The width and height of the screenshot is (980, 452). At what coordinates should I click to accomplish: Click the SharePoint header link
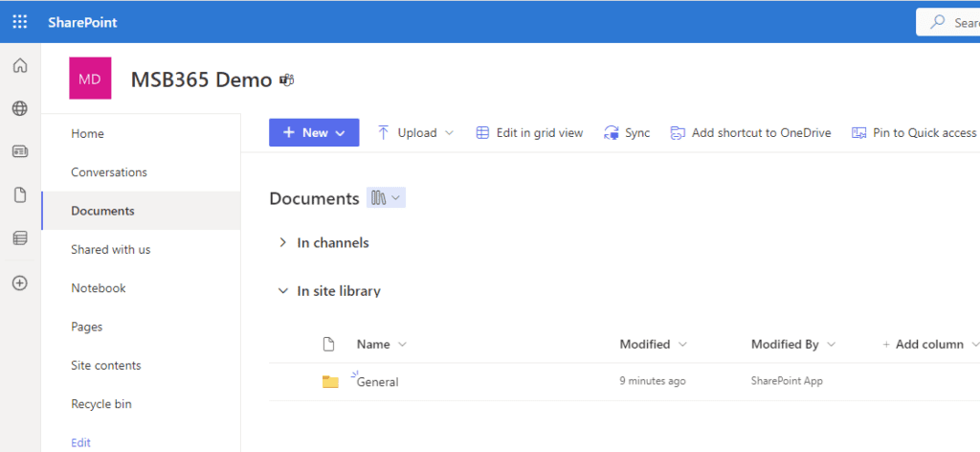pos(82,23)
